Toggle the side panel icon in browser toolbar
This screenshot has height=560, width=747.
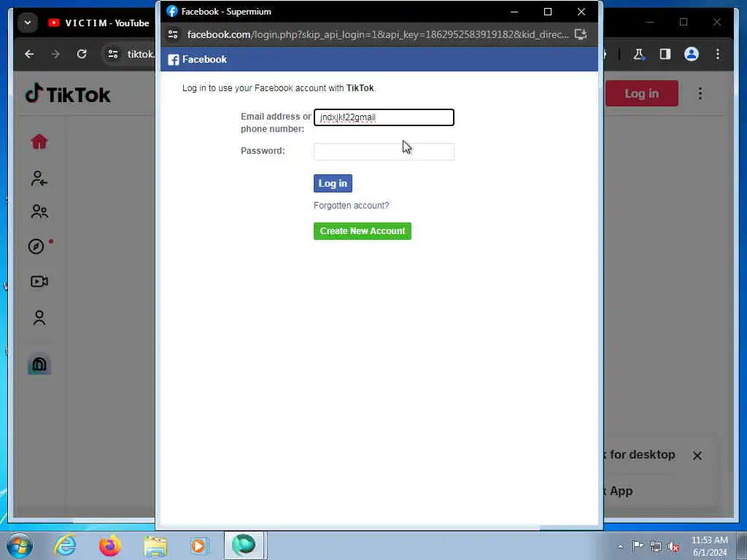coord(665,54)
